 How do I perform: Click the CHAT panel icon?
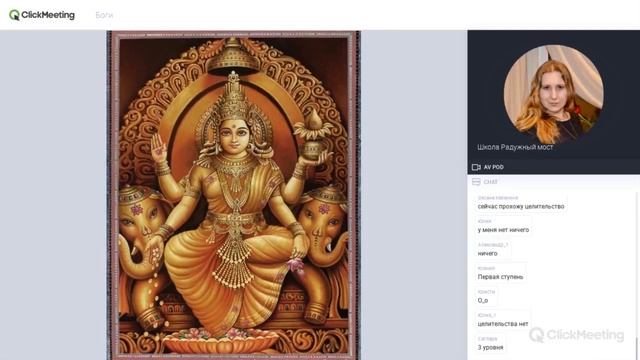coord(476,182)
